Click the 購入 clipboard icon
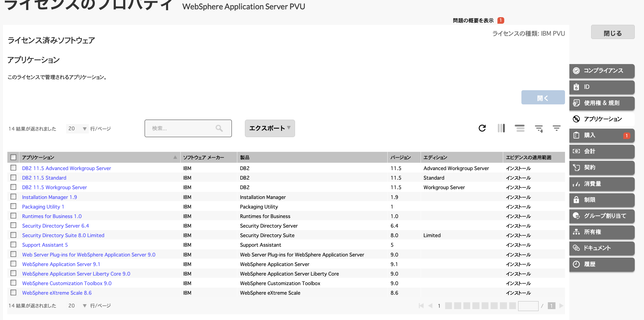This screenshot has width=644, height=320. (x=576, y=135)
